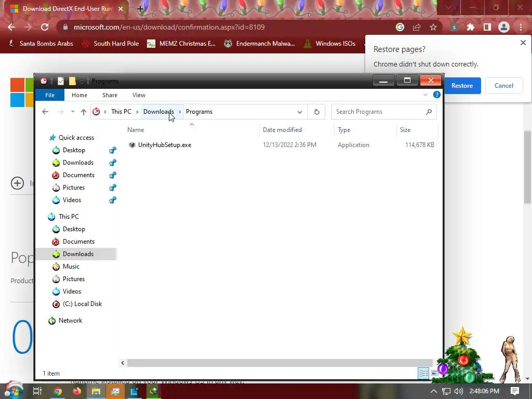Switch to the Home ribbon tab
The image size is (532, 399).
pyautogui.click(x=79, y=95)
